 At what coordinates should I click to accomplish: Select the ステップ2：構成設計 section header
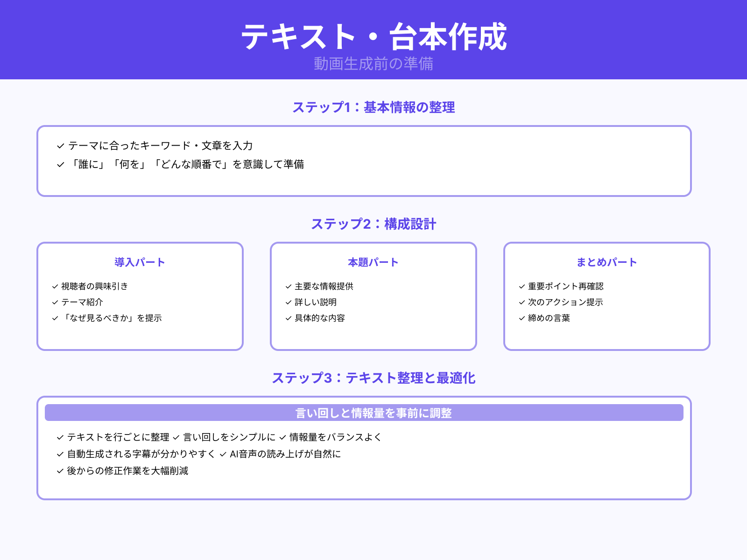point(373,224)
